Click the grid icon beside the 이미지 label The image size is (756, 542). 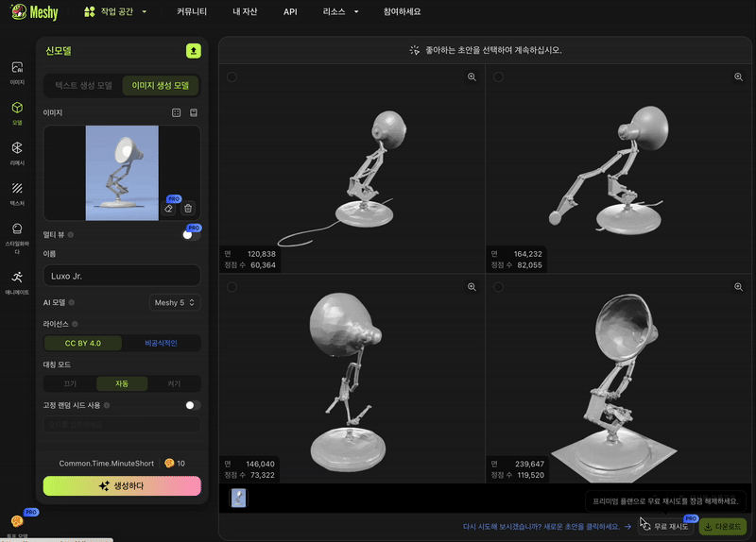(176, 112)
